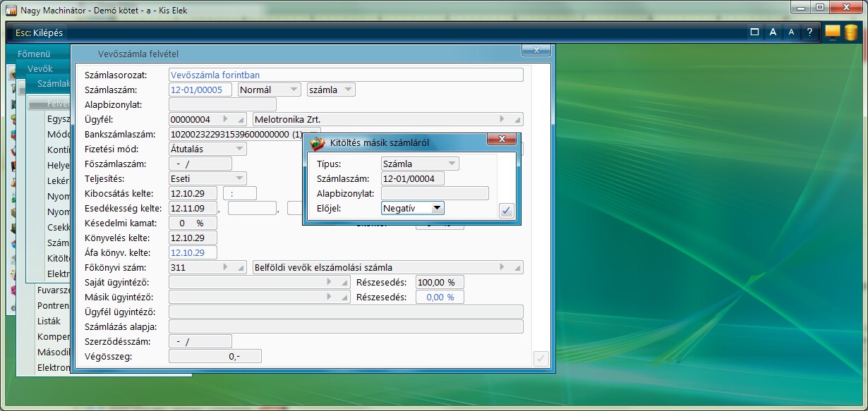Open the Típus dropdown showing Számla
This screenshot has height=411, width=868.
pos(420,164)
